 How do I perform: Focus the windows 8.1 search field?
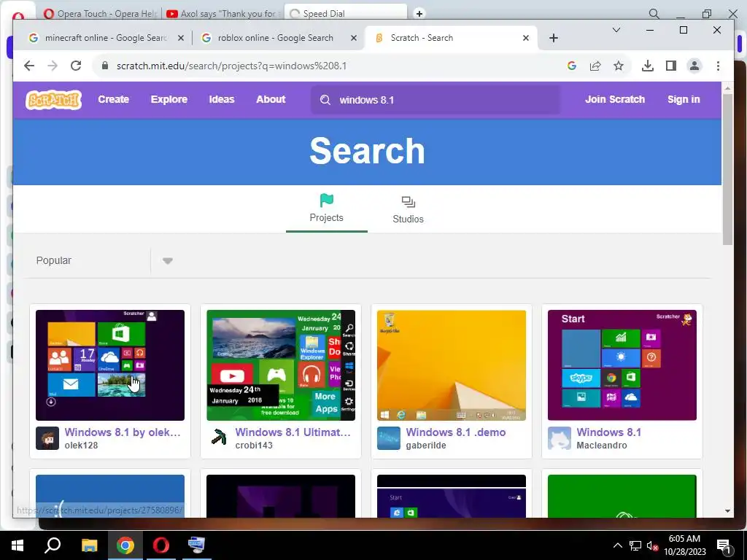click(x=436, y=100)
